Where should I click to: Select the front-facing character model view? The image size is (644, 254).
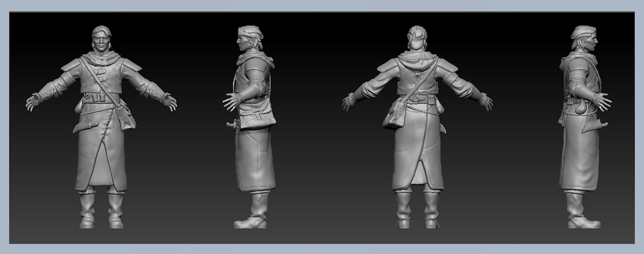point(101,127)
